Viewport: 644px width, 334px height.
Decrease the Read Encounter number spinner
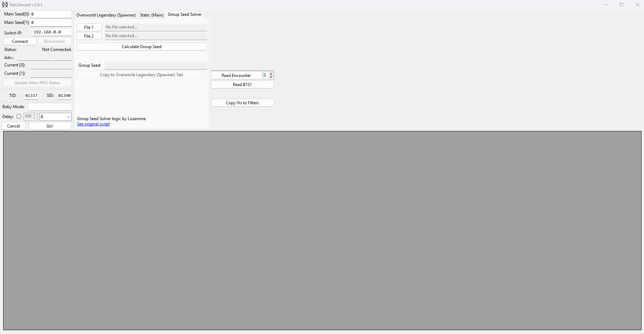pyautogui.click(x=271, y=77)
